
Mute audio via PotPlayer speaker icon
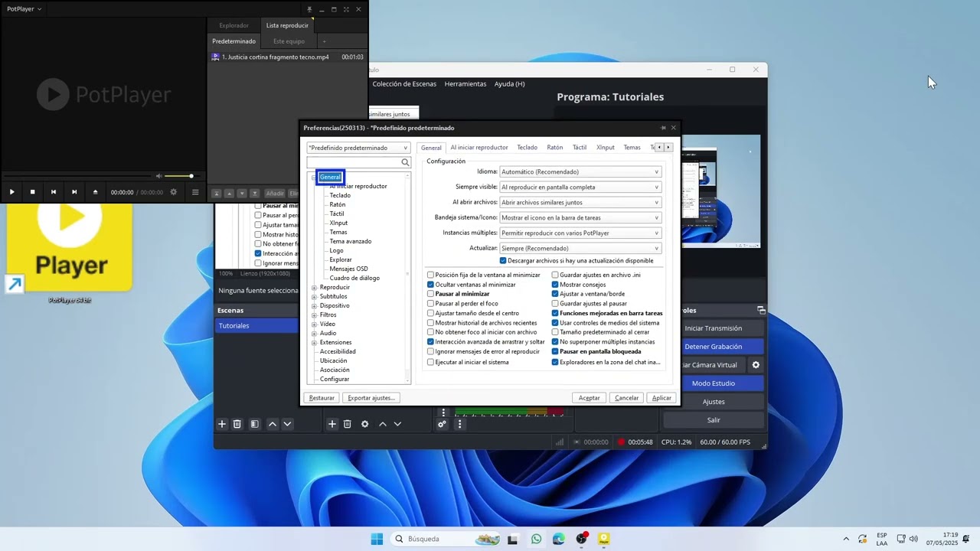coord(159,176)
